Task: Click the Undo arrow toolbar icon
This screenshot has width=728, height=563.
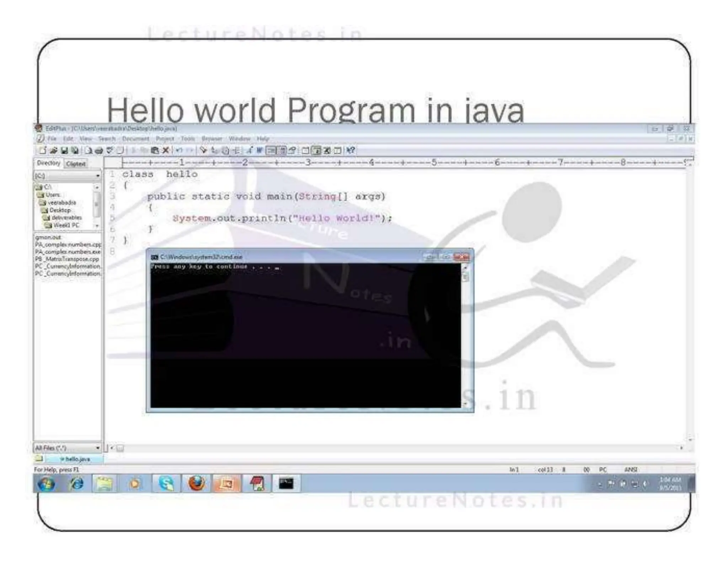Action: [179, 150]
